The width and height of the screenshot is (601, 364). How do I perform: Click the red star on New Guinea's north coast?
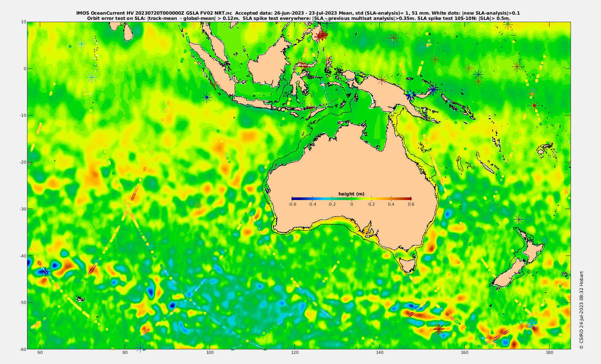click(x=382, y=80)
